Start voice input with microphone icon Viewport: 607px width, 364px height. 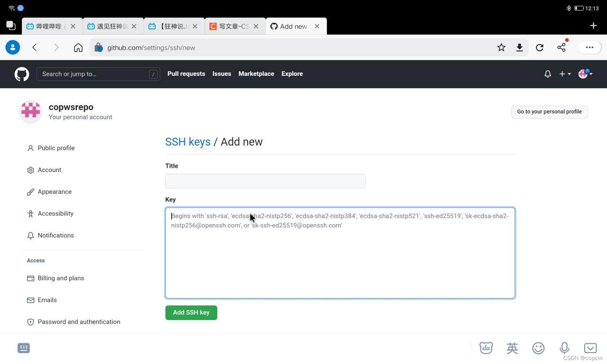pos(564,348)
